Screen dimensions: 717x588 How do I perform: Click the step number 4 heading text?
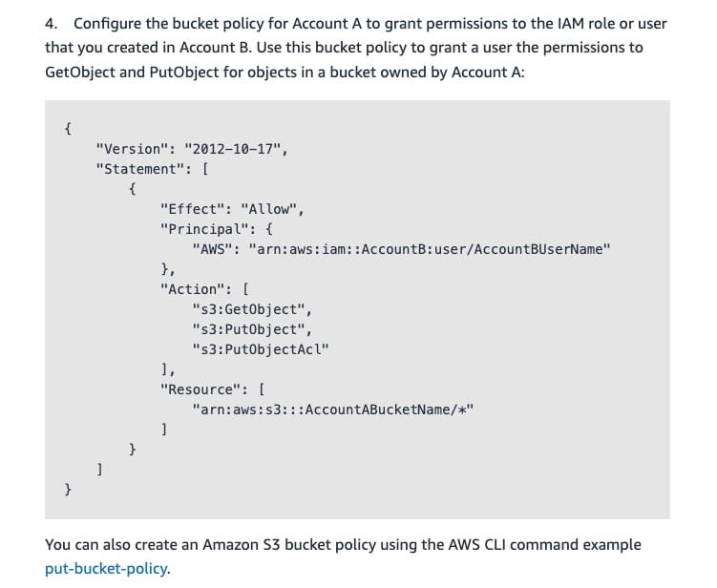50,22
